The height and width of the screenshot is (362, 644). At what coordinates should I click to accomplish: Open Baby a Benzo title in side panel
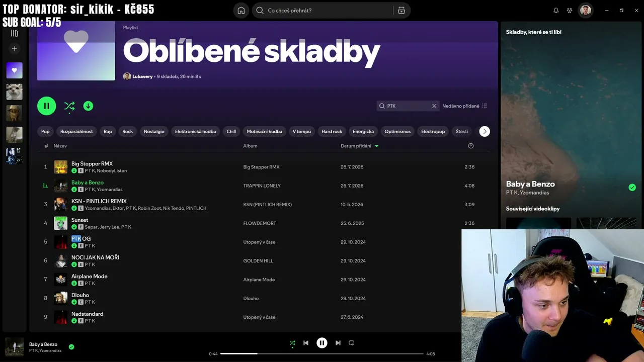(x=530, y=184)
